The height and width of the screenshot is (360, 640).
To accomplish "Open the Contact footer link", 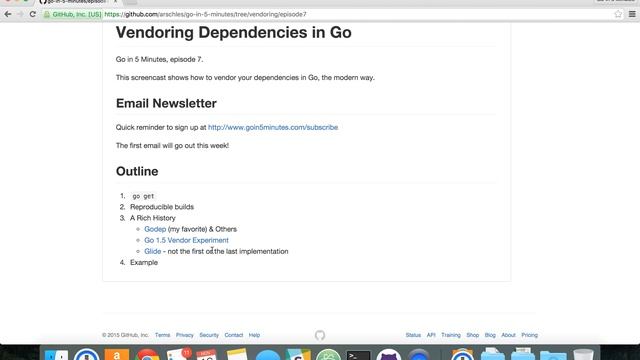I will point(234,335).
